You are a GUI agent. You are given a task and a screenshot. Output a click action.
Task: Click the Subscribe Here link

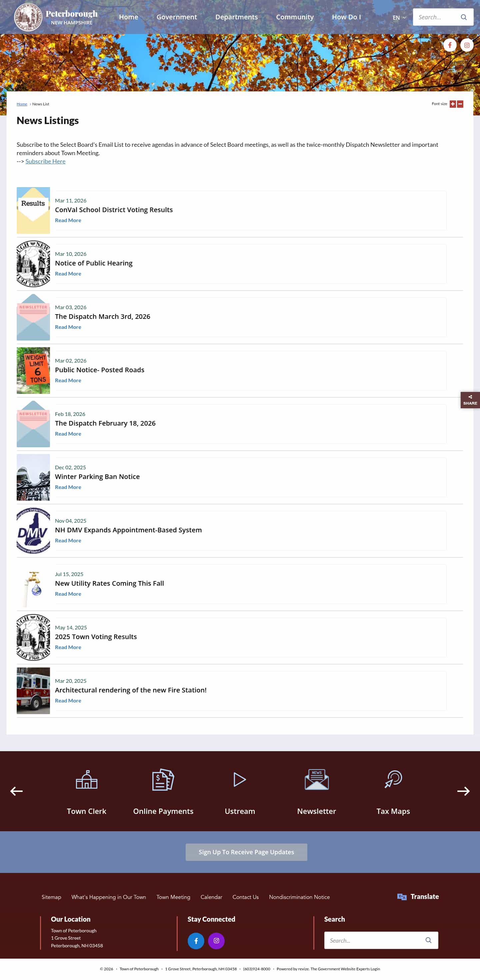45,161
